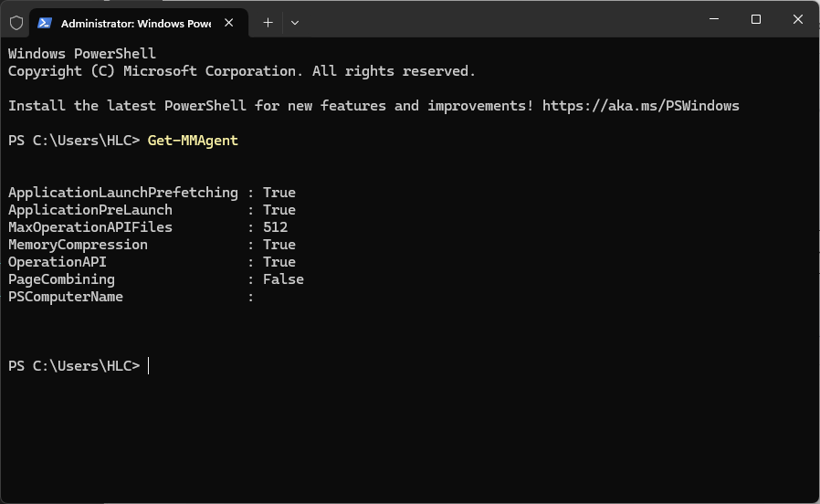820x504 pixels.
Task: Click the MemoryCompression True value
Action: 279,245
